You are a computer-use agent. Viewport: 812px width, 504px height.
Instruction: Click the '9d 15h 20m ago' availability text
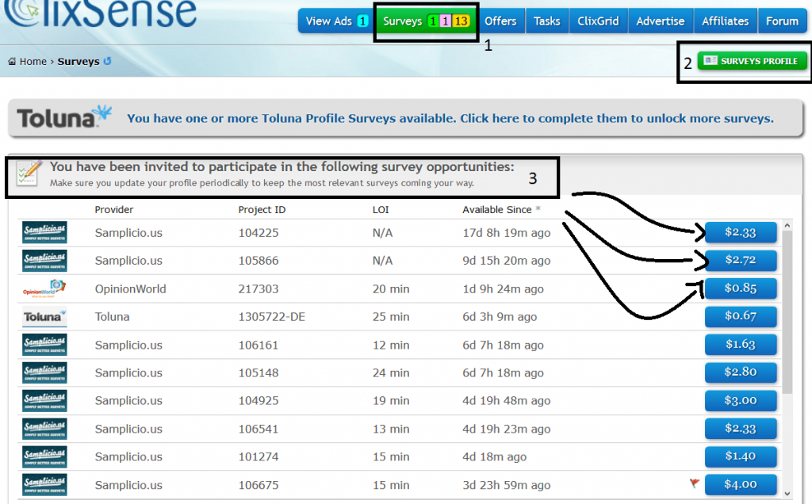tap(507, 261)
